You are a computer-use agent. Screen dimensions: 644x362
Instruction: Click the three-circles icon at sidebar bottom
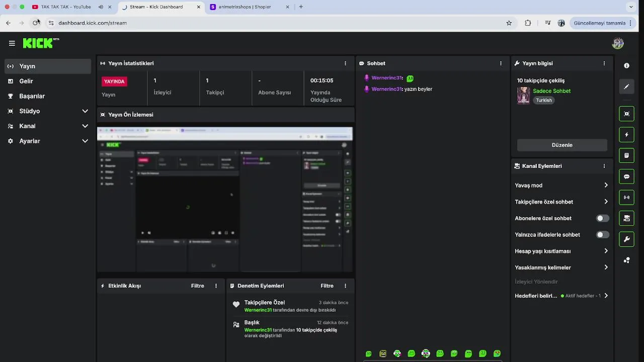click(626, 260)
